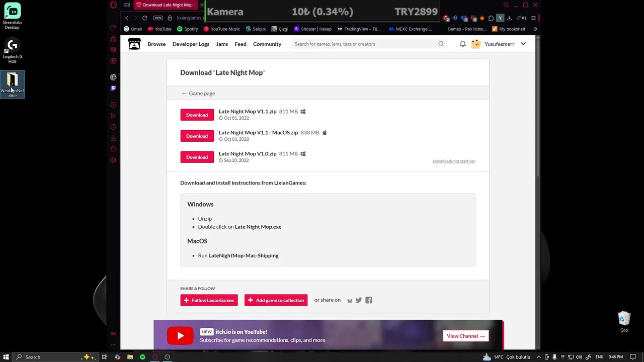
Task: Open the Feed page
Action: 240,44
